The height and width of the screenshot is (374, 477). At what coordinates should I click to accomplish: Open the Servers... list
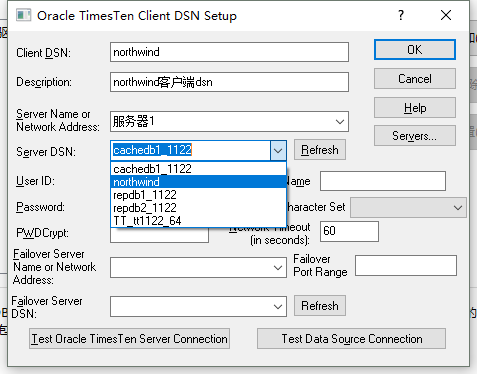[x=415, y=136]
